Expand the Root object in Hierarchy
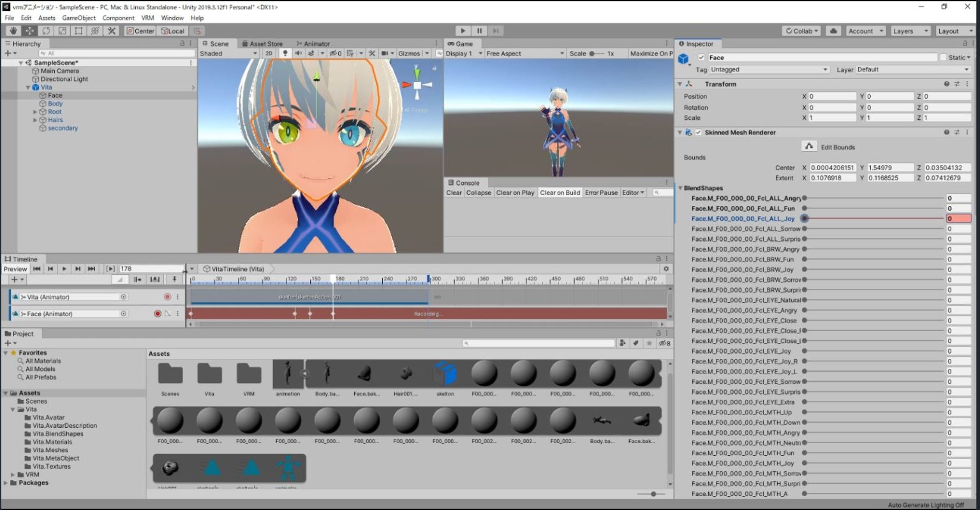Screen dimensions: 980x510 click(35, 112)
